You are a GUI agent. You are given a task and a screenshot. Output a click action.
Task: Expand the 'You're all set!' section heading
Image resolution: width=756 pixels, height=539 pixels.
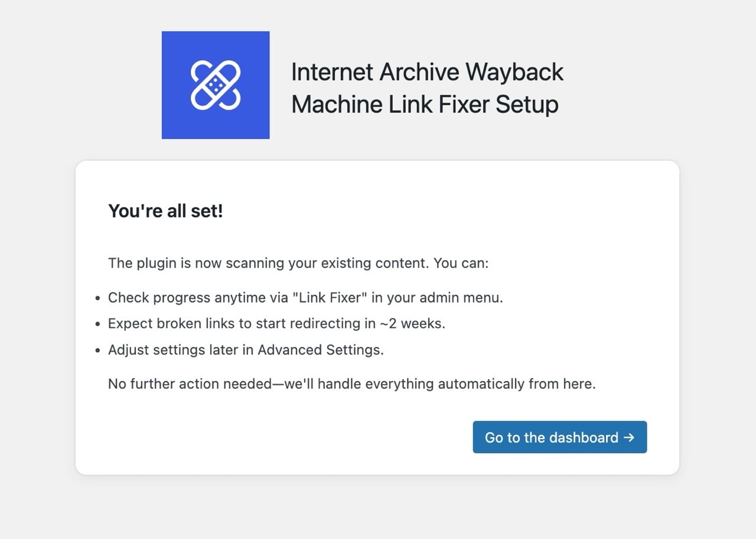(166, 211)
